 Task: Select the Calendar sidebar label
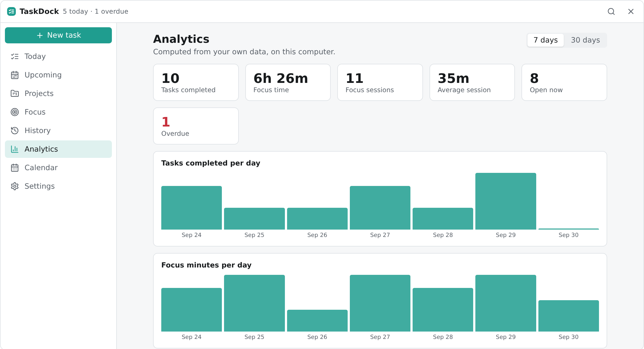41,168
